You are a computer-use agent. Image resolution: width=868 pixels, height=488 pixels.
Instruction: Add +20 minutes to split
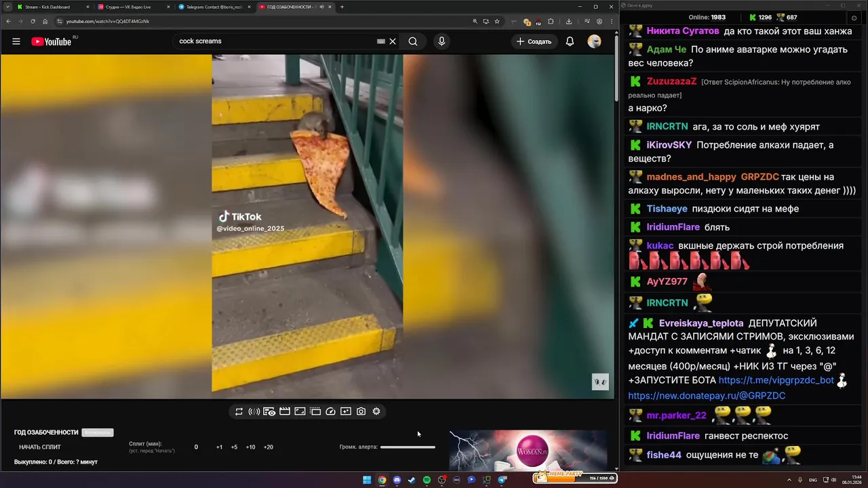pyautogui.click(x=269, y=447)
